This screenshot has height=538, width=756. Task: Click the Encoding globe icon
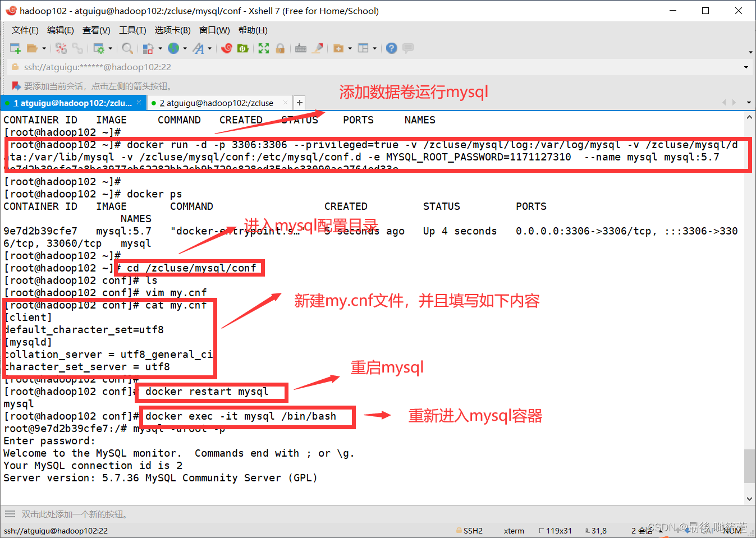(173, 49)
